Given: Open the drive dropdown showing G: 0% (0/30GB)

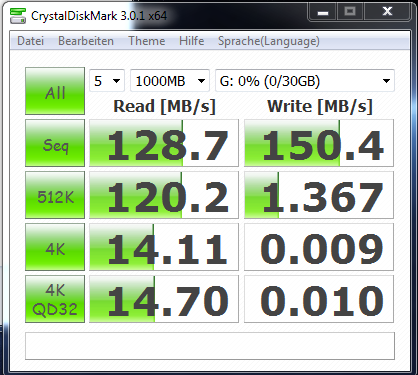Looking at the screenshot, I should [305, 81].
